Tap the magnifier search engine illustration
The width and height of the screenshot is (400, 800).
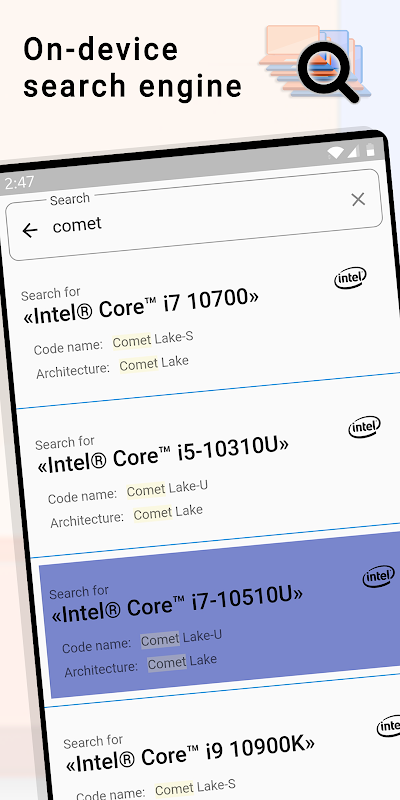pyautogui.click(x=315, y=64)
